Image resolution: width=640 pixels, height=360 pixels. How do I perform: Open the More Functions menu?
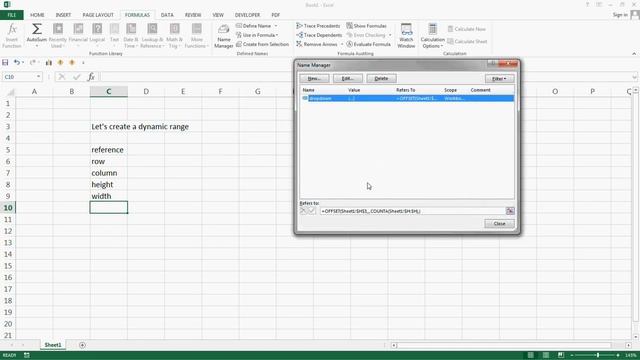point(196,36)
